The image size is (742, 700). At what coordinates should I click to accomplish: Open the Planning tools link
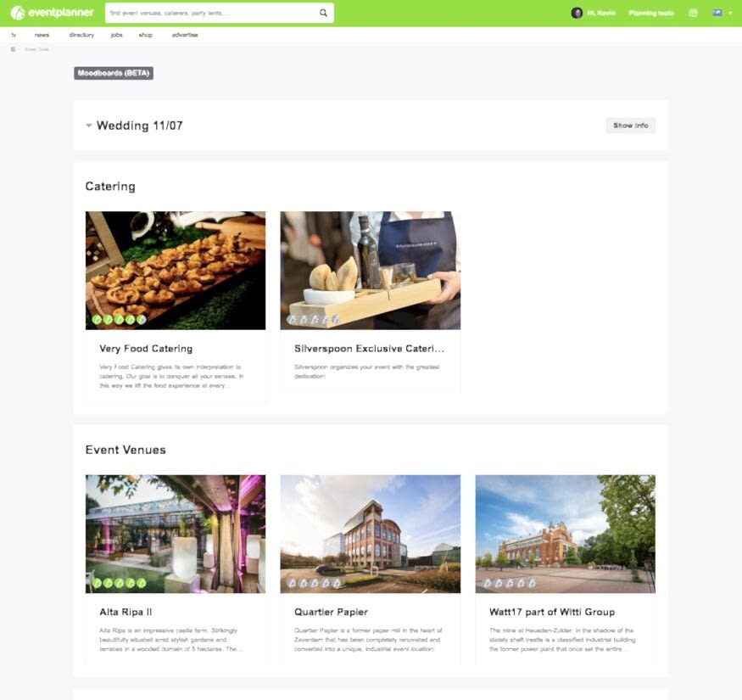651,14
